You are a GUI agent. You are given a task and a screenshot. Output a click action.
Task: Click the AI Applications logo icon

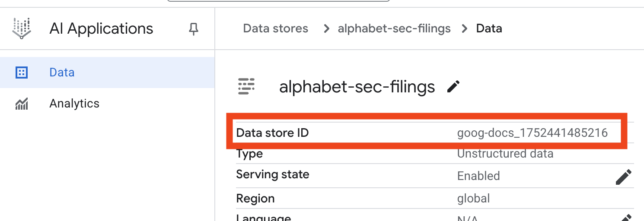[x=22, y=28]
